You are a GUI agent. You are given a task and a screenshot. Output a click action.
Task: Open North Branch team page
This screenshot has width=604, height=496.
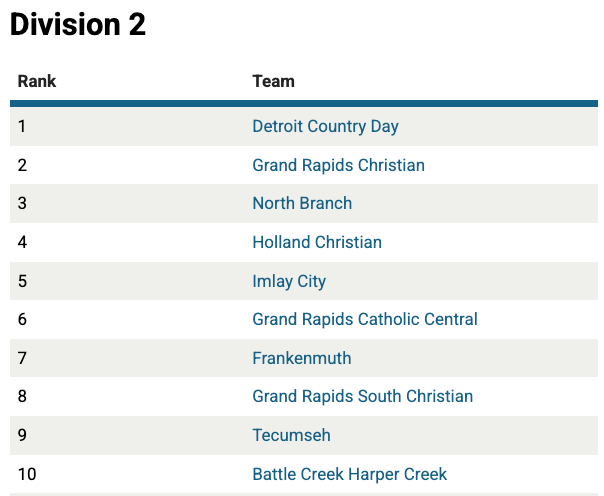pos(302,203)
